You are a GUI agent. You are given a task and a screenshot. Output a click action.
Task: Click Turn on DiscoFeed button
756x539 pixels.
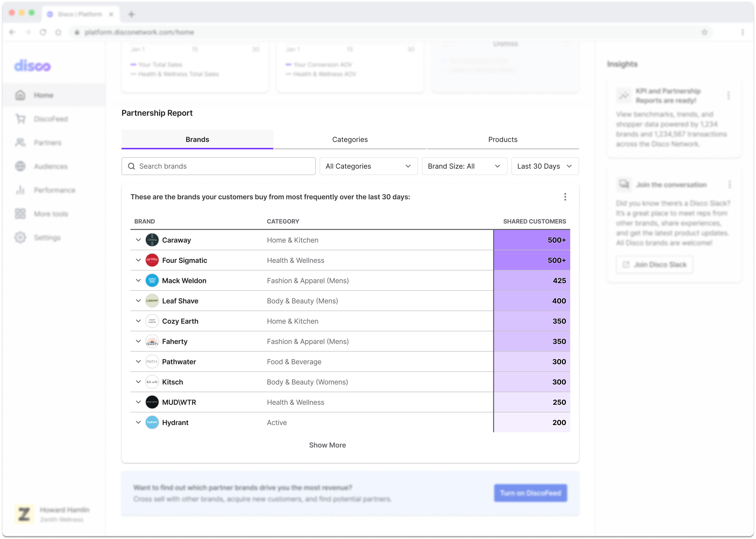pos(530,493)
